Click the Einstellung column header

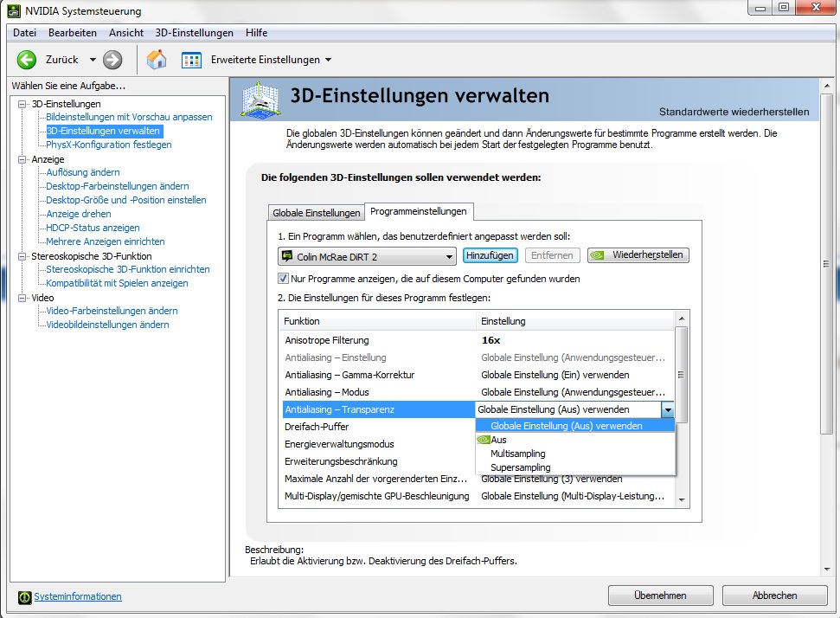pos(574,321)
